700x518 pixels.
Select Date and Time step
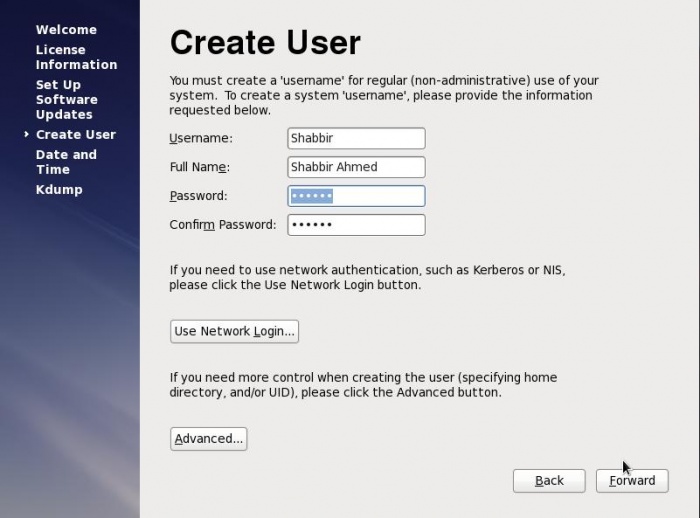click(66, 162)
